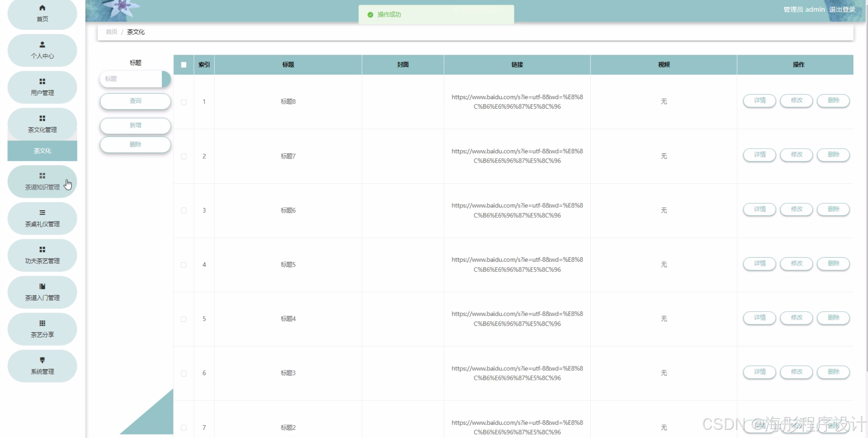Click the 茶道入门管理 book icon
868x438 pixels.
point(42,287)
